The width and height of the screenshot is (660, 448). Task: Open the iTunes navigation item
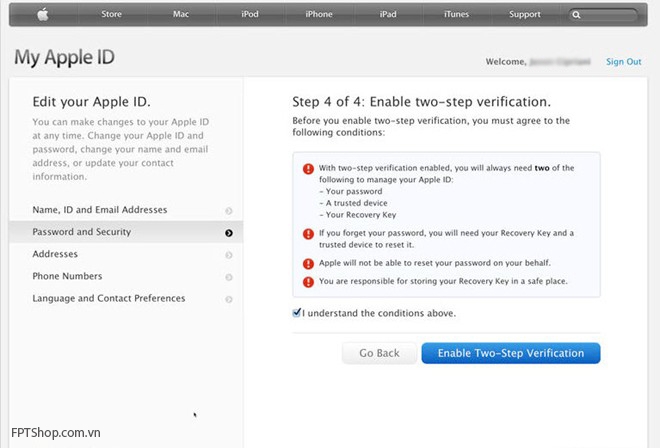456,14
